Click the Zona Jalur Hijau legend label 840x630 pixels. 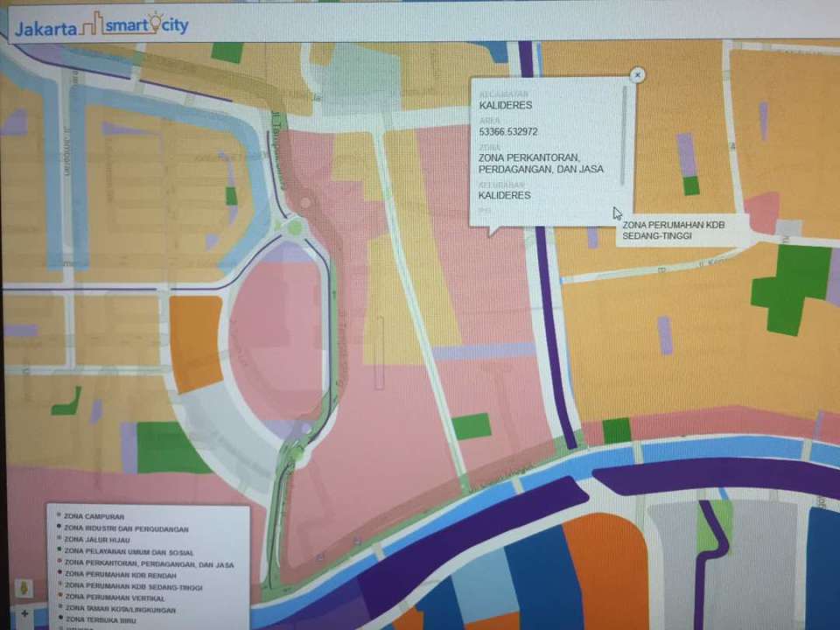(99, 541)
